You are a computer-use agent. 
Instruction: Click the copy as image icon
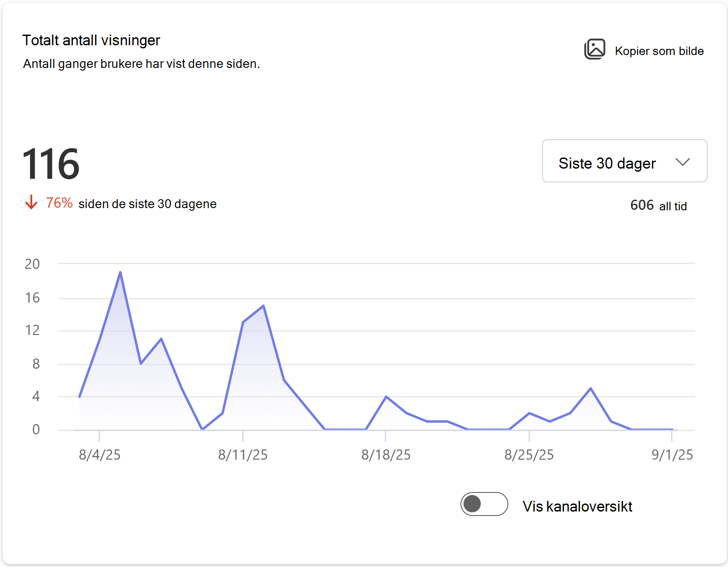[x=594, y=49]
